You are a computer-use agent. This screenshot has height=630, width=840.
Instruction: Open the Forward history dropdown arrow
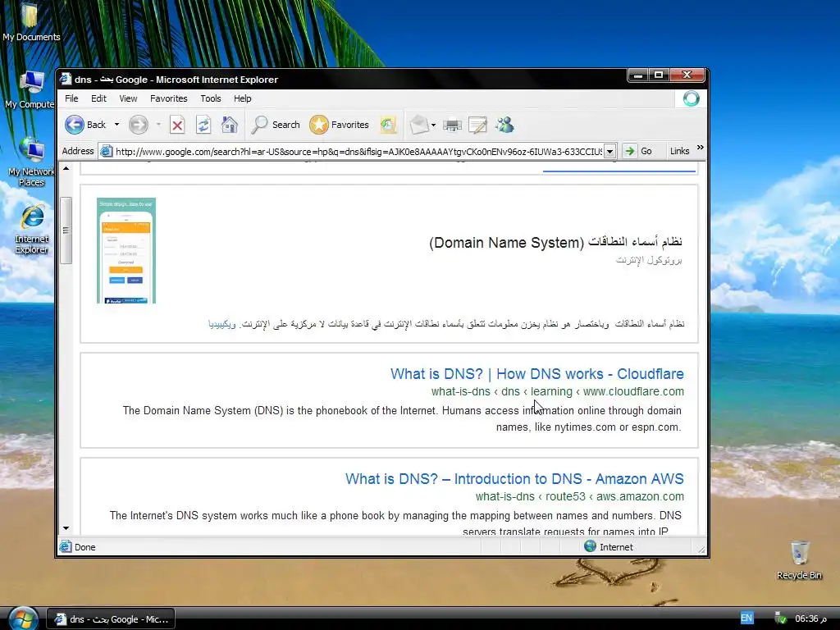158,125
